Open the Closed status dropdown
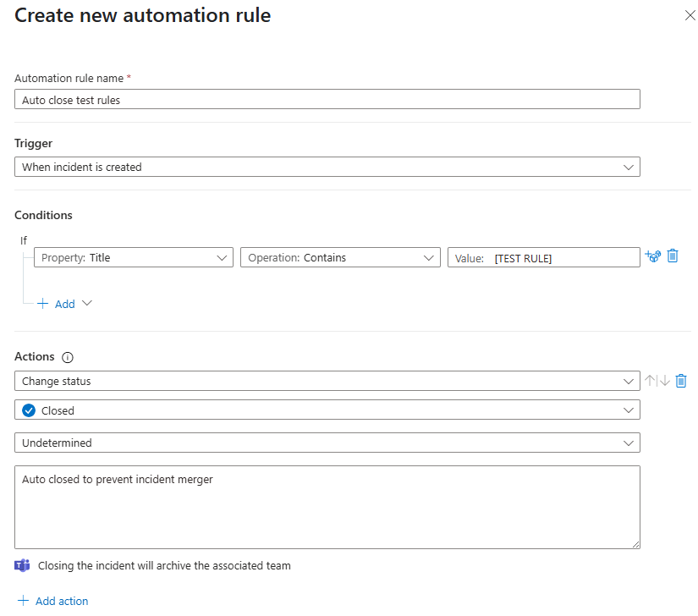This screenshot has height=616, width=698. [327, 410]
